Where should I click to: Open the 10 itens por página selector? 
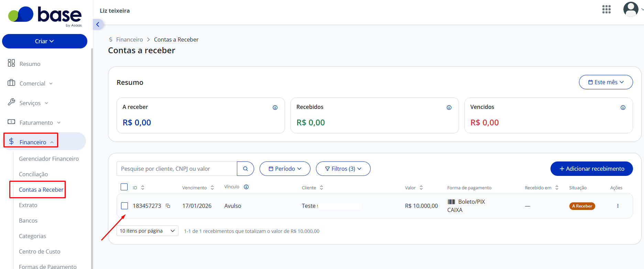pyautogui.click(x=148, y=231)
